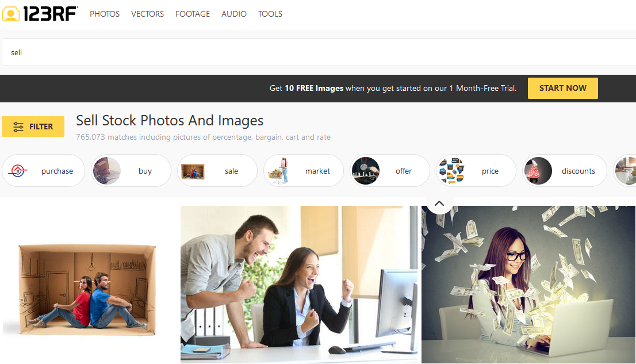Pick the 'market' shopping cart chip

tap(304, 171)
